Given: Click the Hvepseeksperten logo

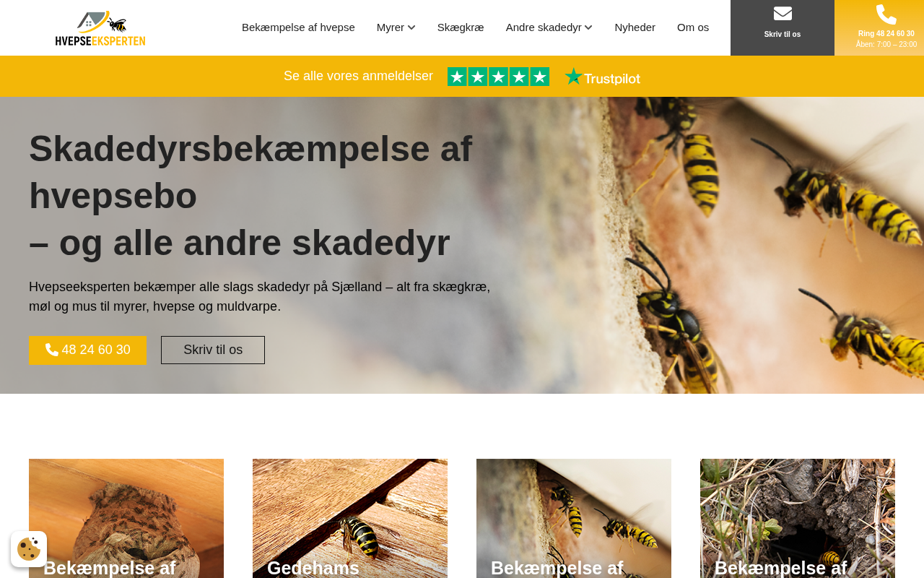Looking at the screenshot, I should [100, 28].
